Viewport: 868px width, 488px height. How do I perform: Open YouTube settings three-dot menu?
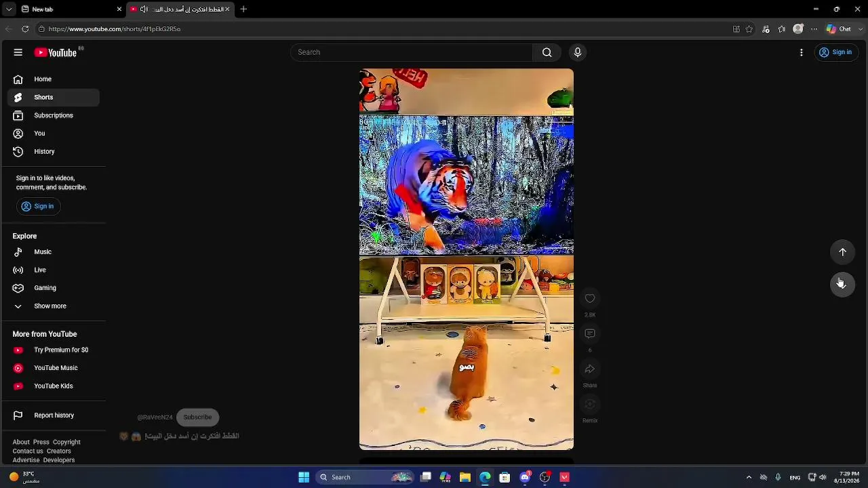(802, 52)
